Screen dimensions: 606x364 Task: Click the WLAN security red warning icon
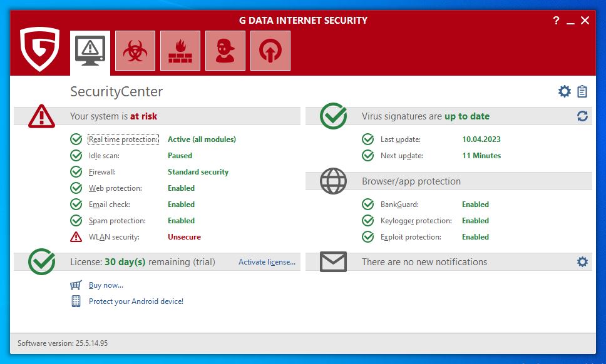click(76, 236)
